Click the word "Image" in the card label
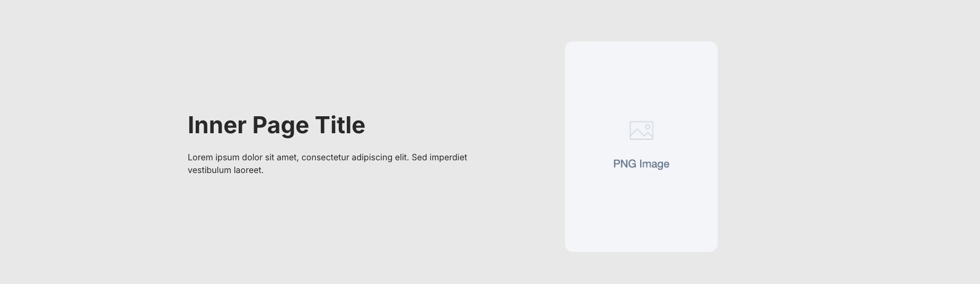This screenshot has width=980, height=284. click(x=654, y=164)
